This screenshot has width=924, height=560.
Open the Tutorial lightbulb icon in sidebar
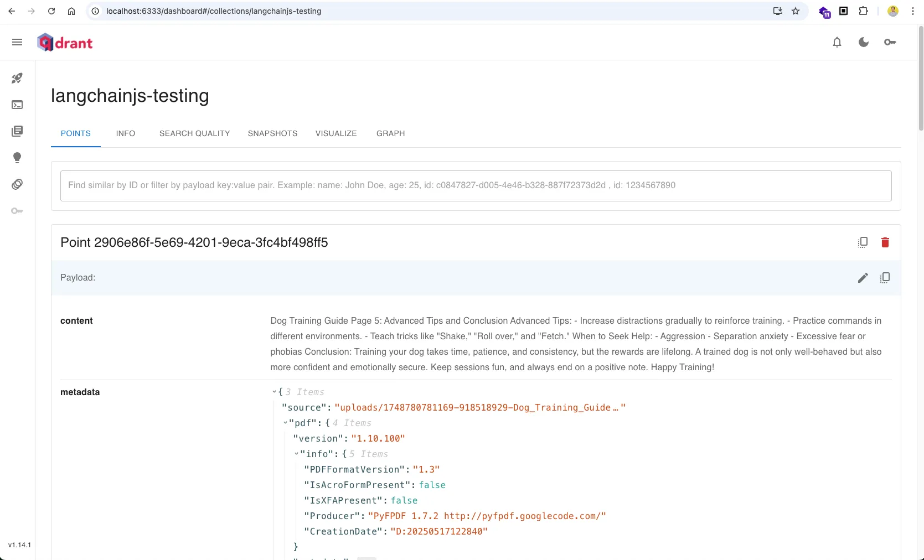(x=17, y=158)
